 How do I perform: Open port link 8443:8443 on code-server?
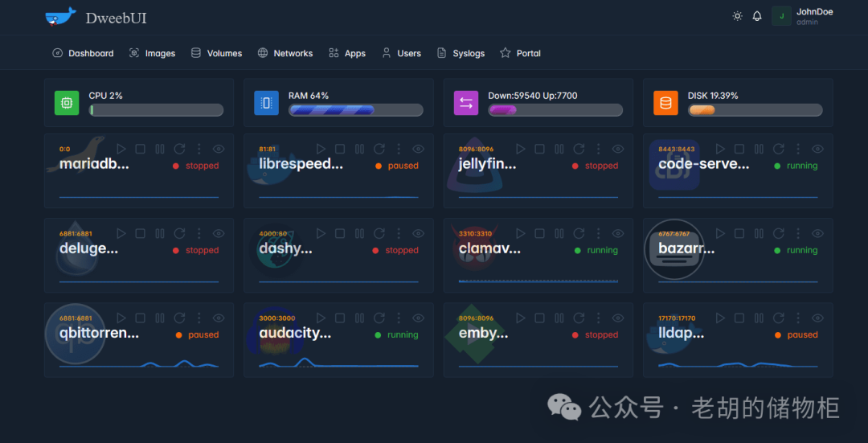click(675, 149)
